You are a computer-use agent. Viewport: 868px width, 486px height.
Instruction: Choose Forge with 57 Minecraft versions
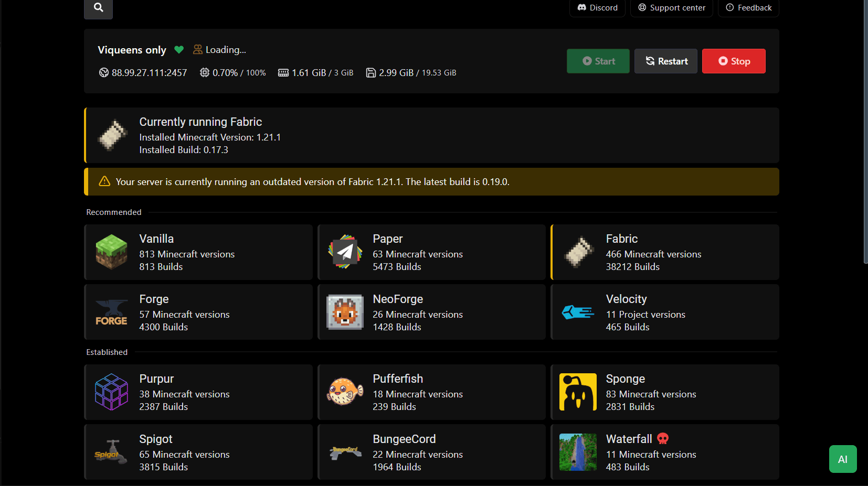pyautogui.click(x=198, y=312)
